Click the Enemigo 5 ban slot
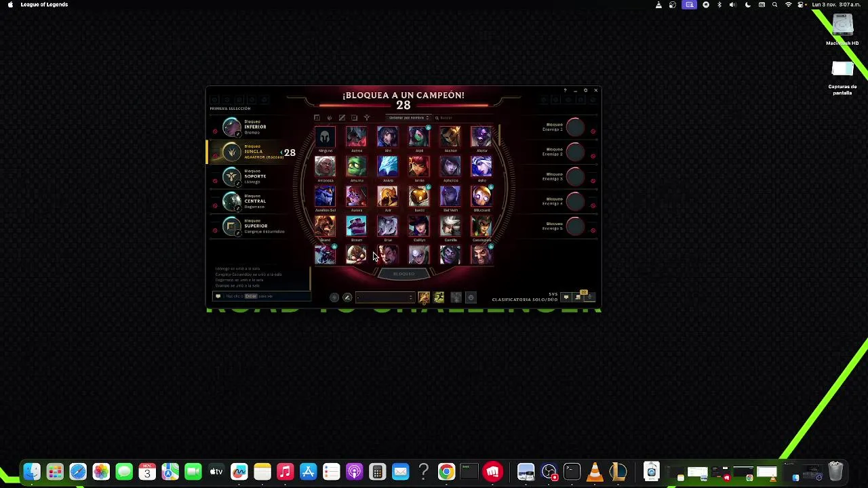The image size is (868, 488). [x=575, y=226]
